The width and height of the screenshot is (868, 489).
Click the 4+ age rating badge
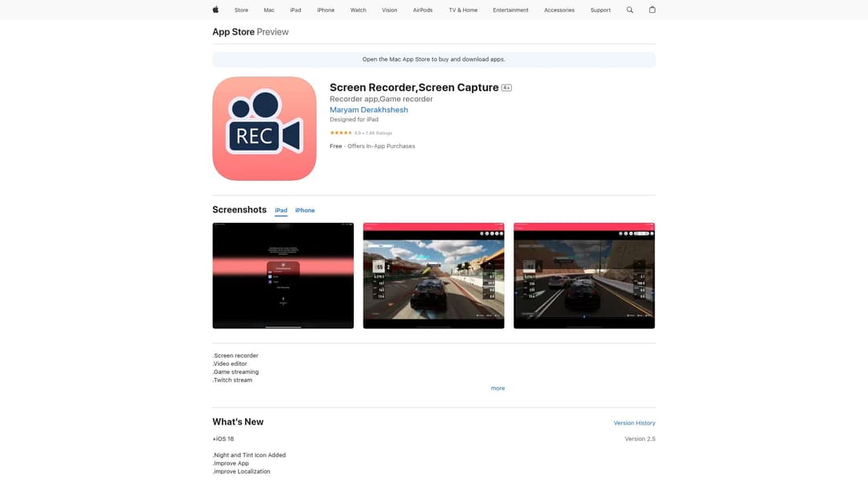506,88
